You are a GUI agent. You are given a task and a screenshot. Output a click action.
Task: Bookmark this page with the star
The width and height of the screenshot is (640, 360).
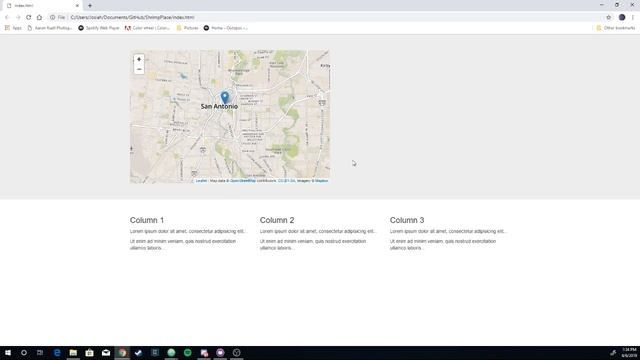(x=609, y=17)
